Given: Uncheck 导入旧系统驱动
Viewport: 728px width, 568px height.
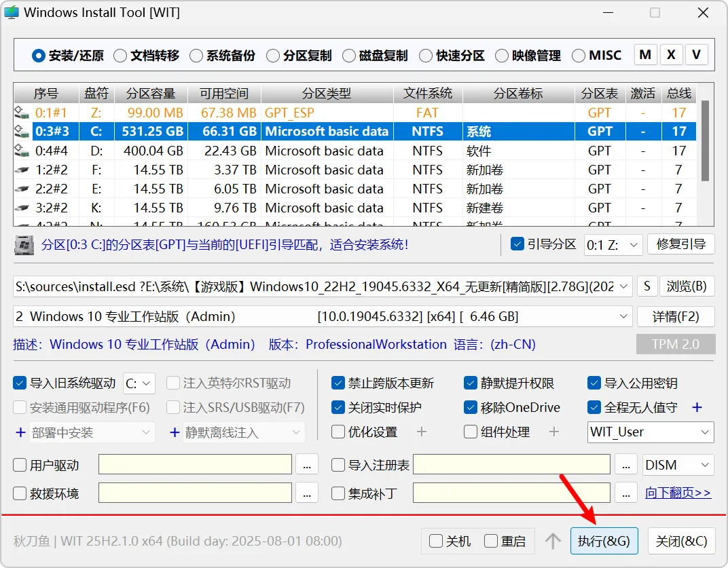Looking at the screenshot, I should pyautogui.click(x=20, y=383).
